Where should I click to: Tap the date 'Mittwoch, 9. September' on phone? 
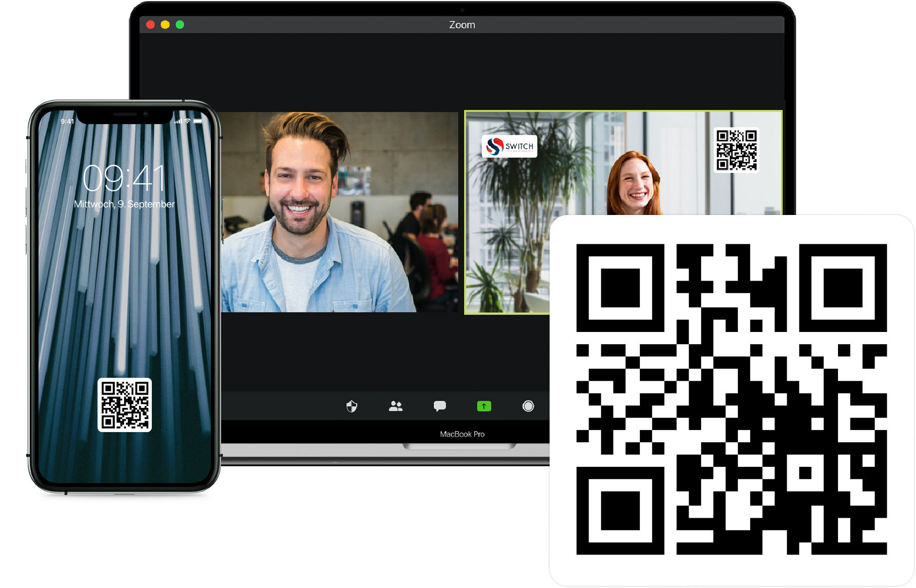coord(124,204)
